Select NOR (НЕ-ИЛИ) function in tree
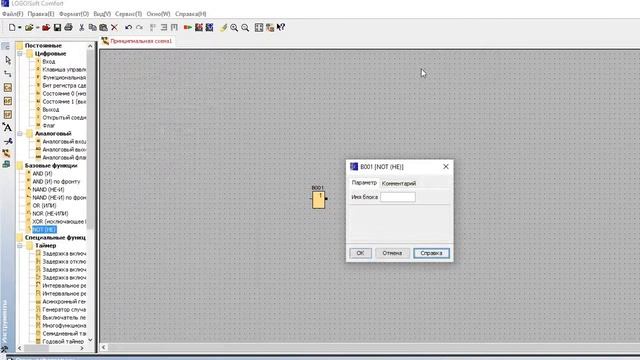This screenshot has height=360, width=640. pyautogui.click(x=50, y=213)
